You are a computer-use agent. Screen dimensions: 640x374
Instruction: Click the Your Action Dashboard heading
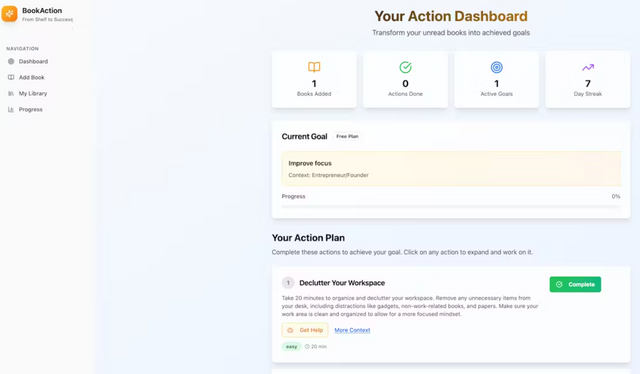[x=451, y=16]
